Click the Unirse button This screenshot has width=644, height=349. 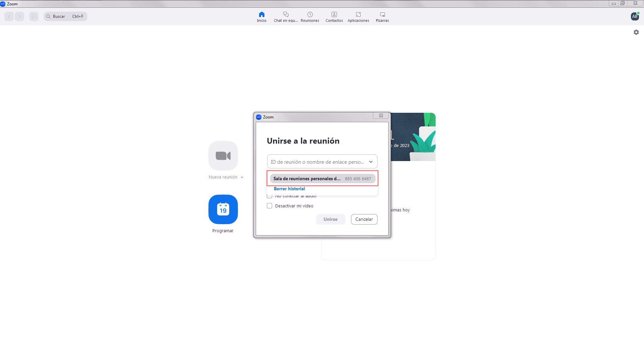[331, 219]
